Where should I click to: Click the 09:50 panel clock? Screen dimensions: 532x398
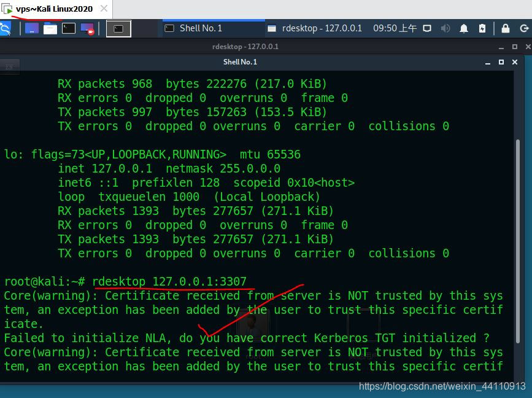[x=395, y=28]
